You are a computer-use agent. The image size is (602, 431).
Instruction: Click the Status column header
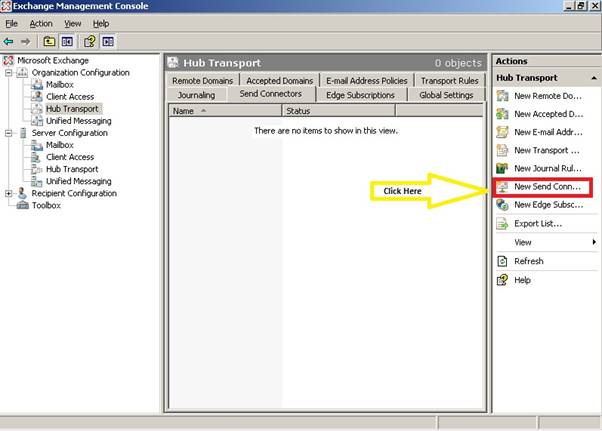tap(339, 111)
